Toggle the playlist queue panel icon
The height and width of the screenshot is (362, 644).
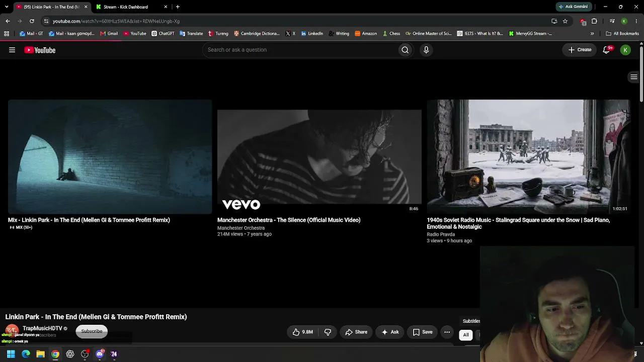634,77
